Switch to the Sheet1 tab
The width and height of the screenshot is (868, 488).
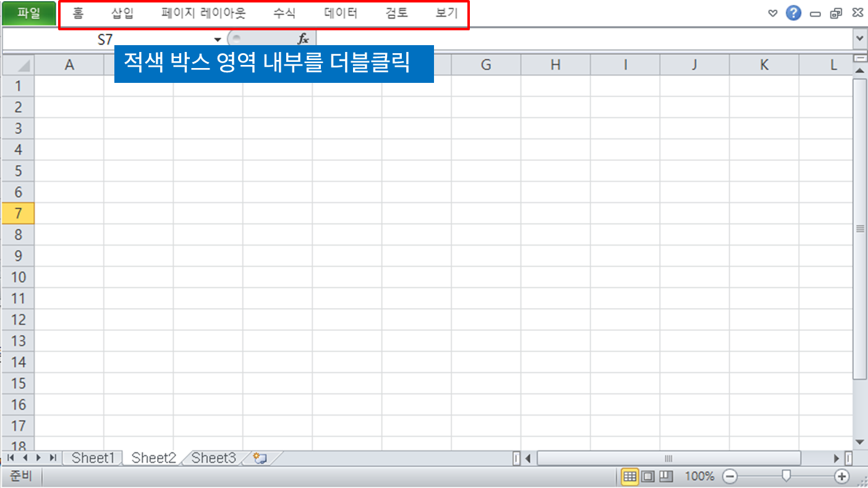tap(93, 458)
